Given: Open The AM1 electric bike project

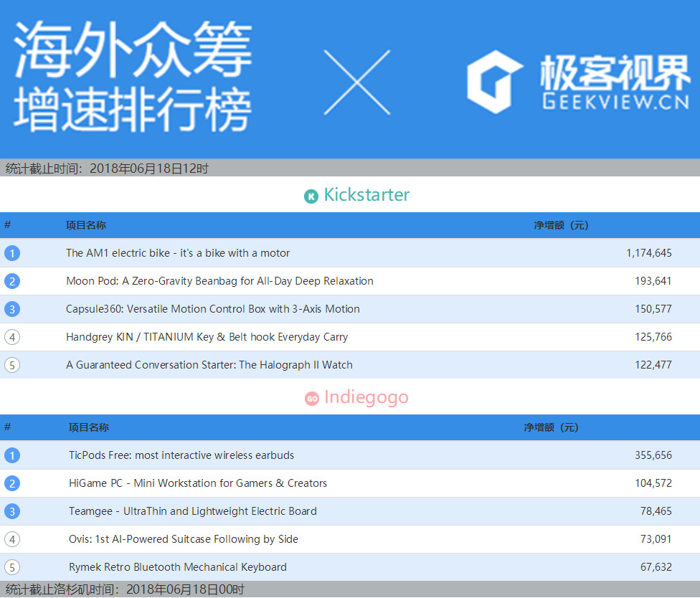Looking at the screenshot, I should (x=178, y=253).
